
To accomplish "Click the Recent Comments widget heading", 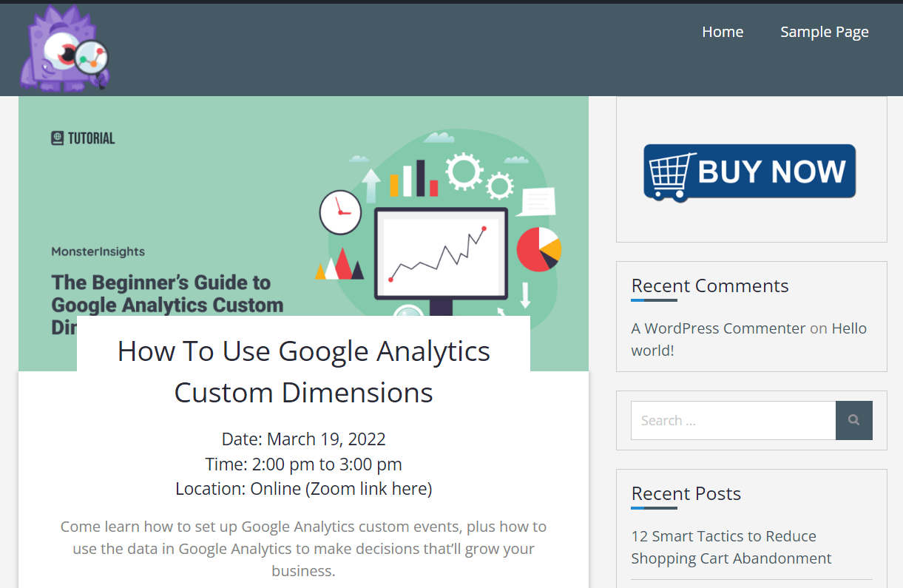I will click(710, 285).
